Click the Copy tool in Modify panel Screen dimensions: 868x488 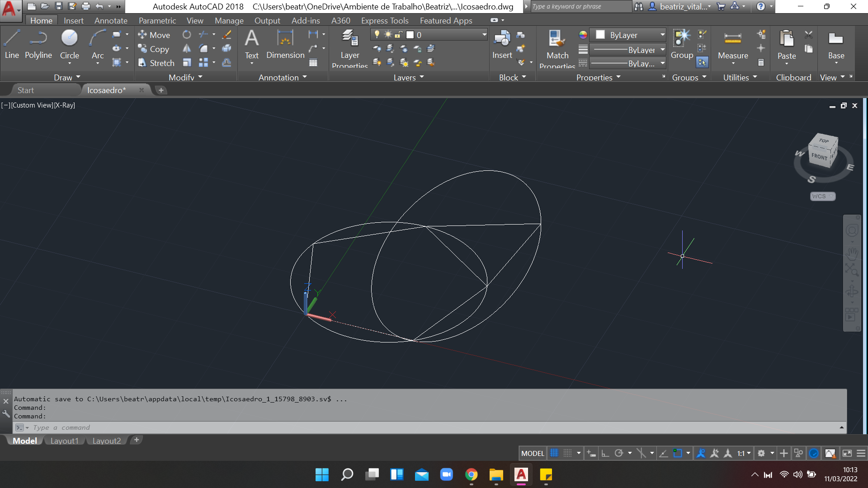click(x=154, y=49)
